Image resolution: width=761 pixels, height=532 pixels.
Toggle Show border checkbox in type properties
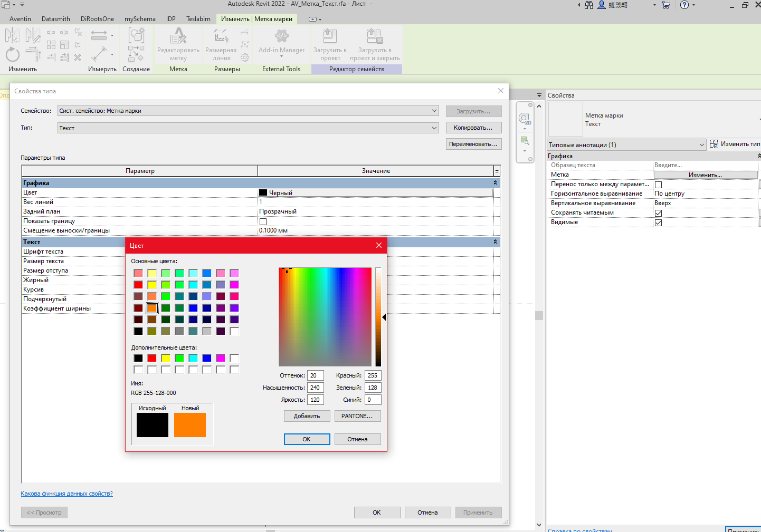(263, 221)
